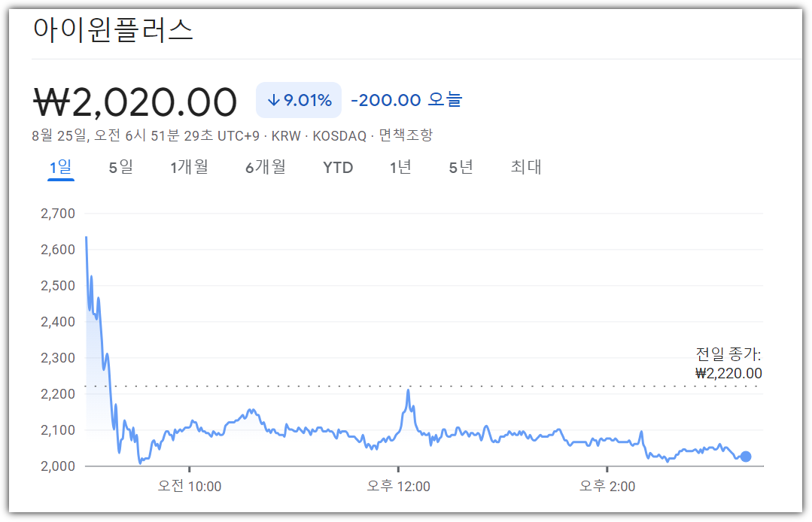Click the 2,000 y-axis label
The image size is (812, 522).
point(58,466)
